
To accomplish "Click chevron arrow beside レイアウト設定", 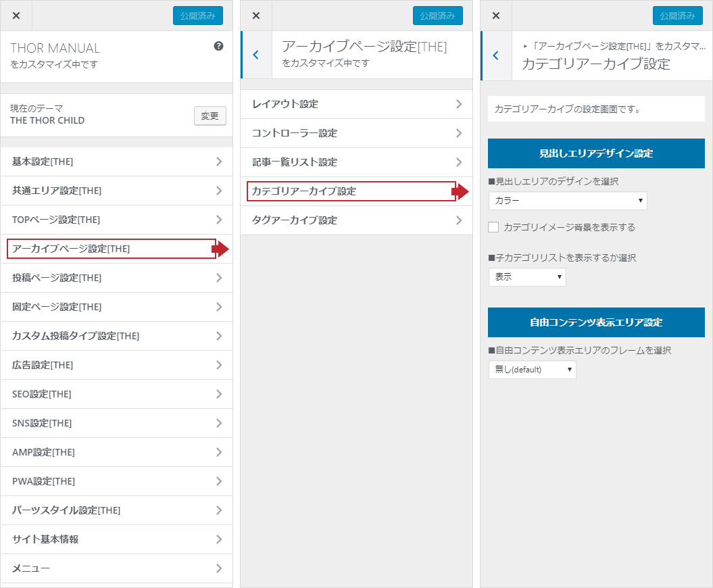I will point(459,104).
